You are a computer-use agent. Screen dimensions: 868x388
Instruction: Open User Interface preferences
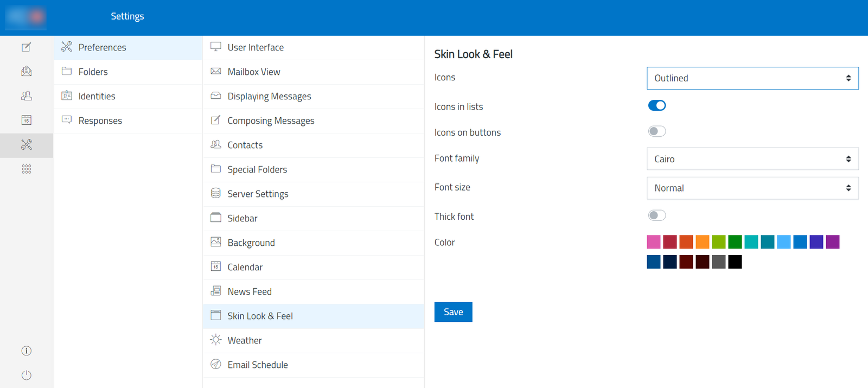pos(313,48)
